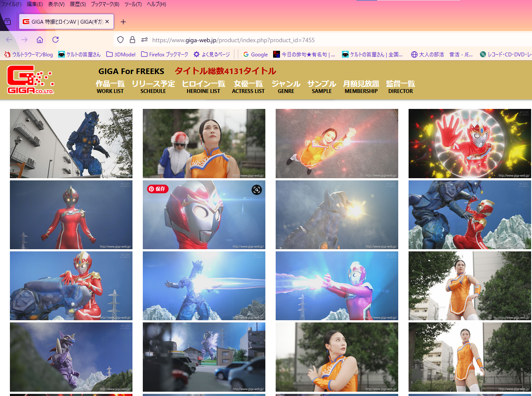Open the tracking protection shield icon
532x396 pixels.
coord(120,40)
